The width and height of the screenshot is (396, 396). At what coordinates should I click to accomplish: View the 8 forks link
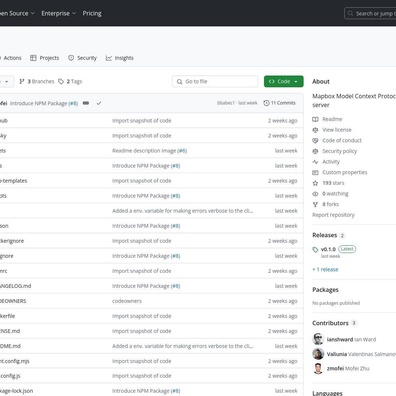point(331,204)
